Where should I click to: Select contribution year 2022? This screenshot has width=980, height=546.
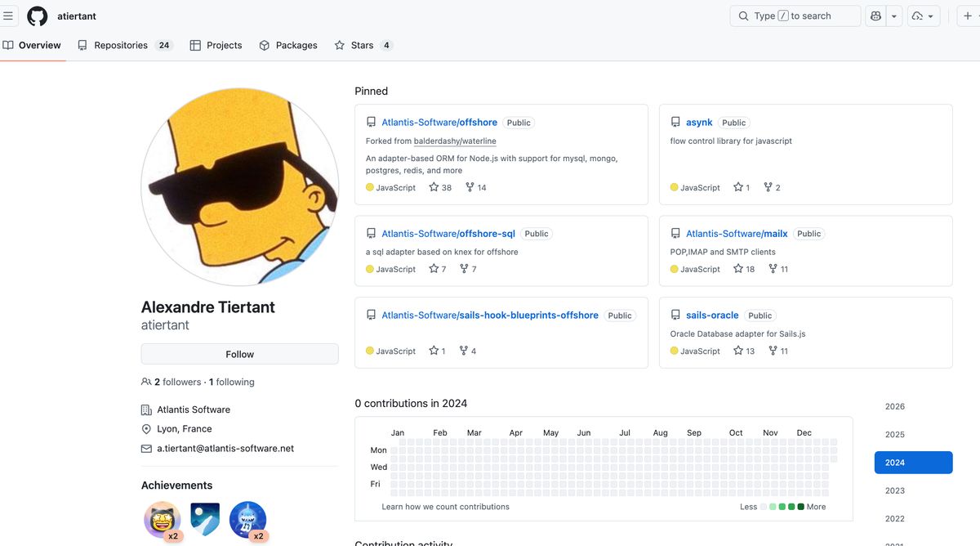click(x=913, y=518)
